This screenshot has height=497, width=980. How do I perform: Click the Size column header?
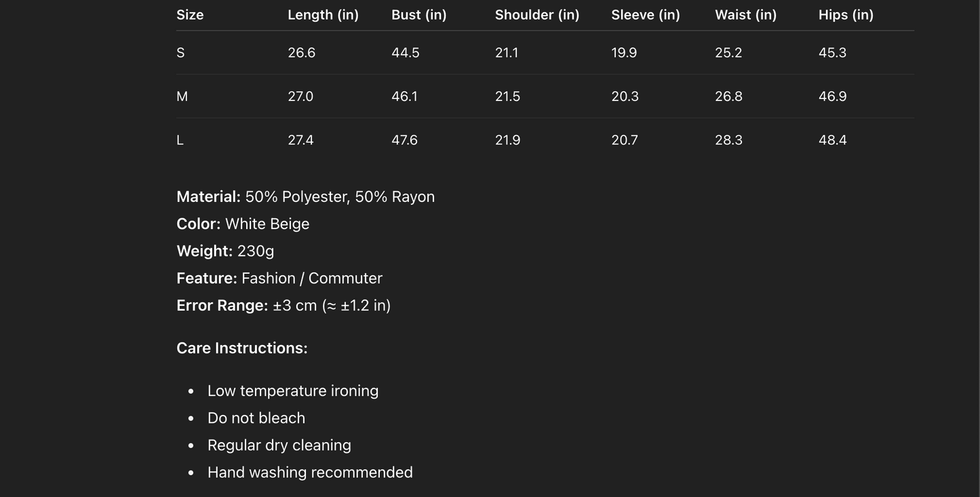[x=190, y=15]
